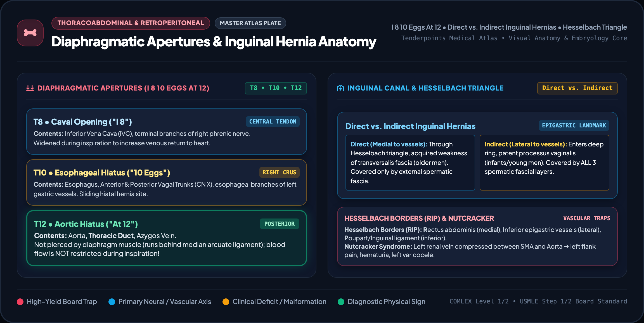Click the T8 • T10 • T12 badge
The width and height of the screenshot is (644, 323).
(276, 88)
